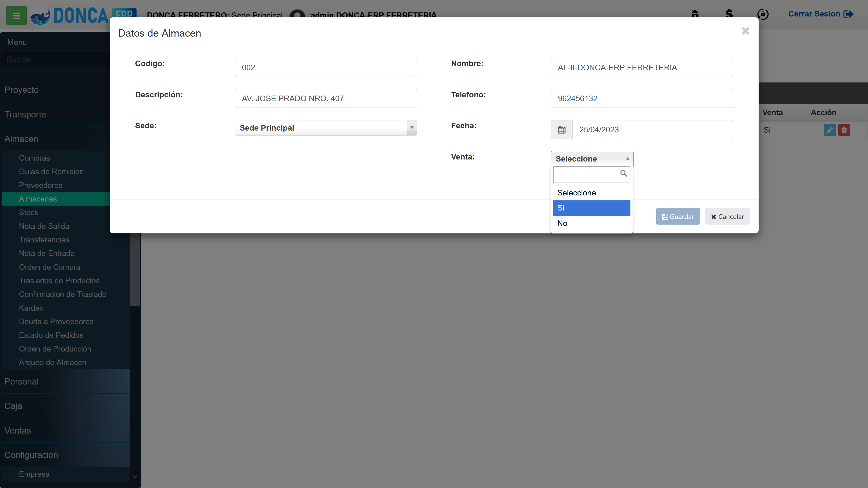Click the Venta dropdown search box
868x488 pixels.
tap(592, 174)
